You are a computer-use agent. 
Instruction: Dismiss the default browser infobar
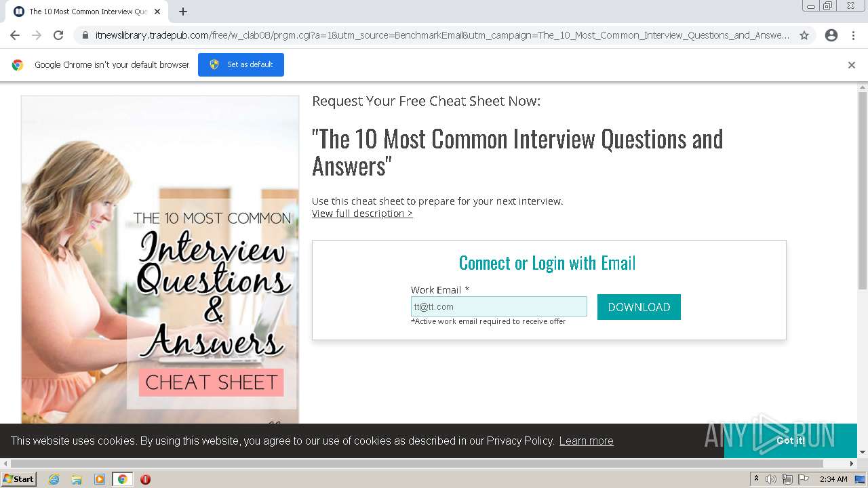tap(852, 65)
